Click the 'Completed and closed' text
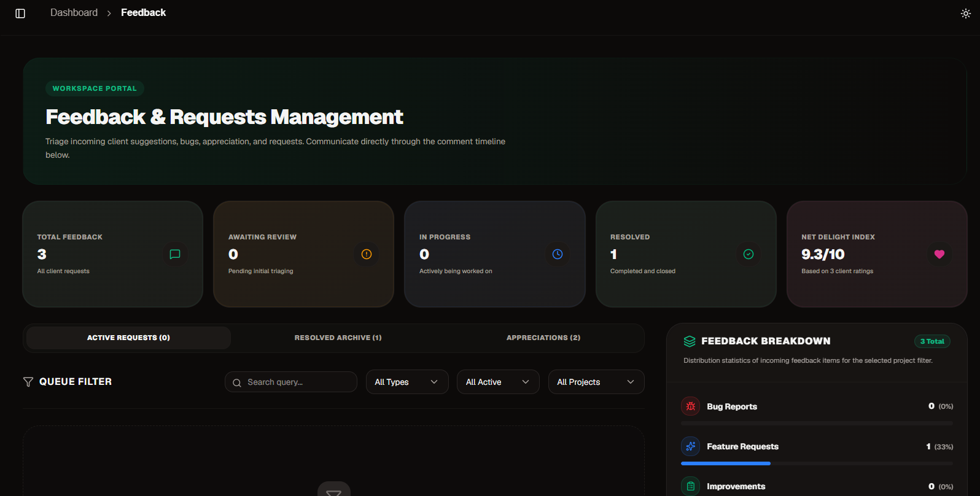The width and height of the screenshot is (980, 496). pos(642,271)
